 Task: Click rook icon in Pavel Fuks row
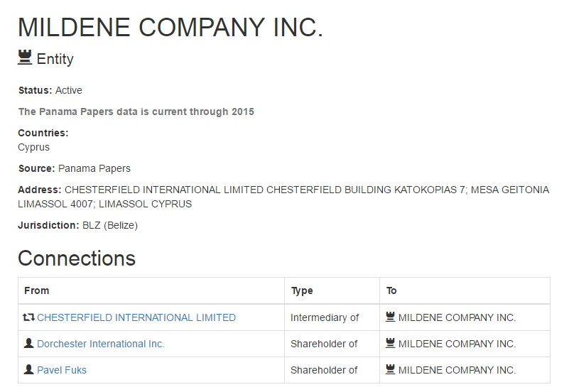(390, 370)
